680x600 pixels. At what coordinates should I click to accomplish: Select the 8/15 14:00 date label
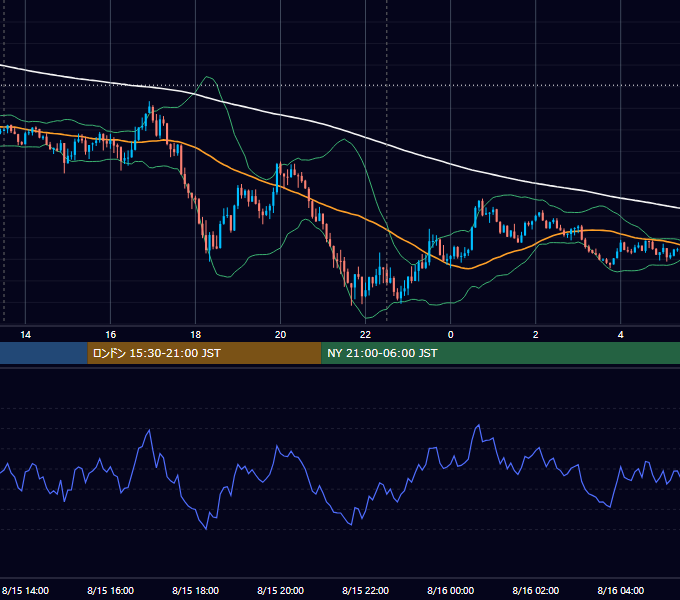26,590
